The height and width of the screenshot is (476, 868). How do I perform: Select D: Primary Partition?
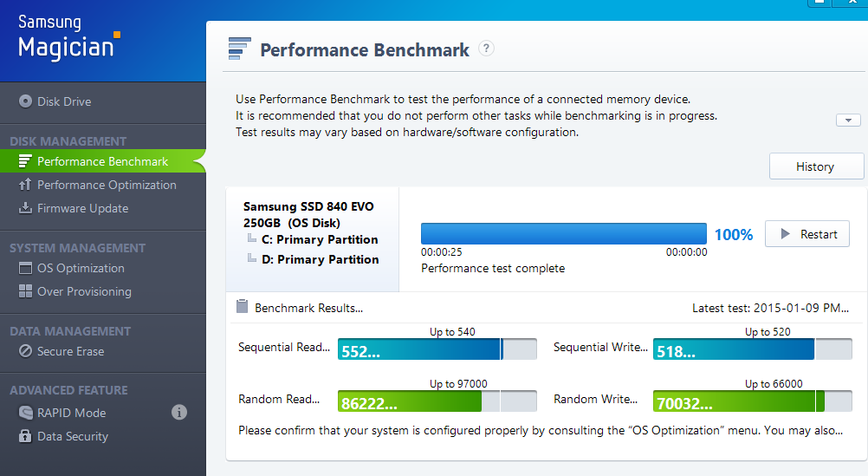[320, 259]
